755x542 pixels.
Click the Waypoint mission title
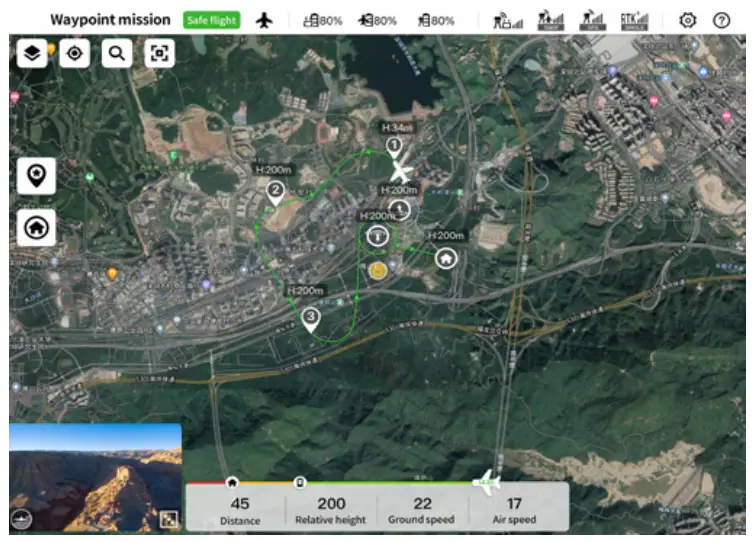pos(110,20)
